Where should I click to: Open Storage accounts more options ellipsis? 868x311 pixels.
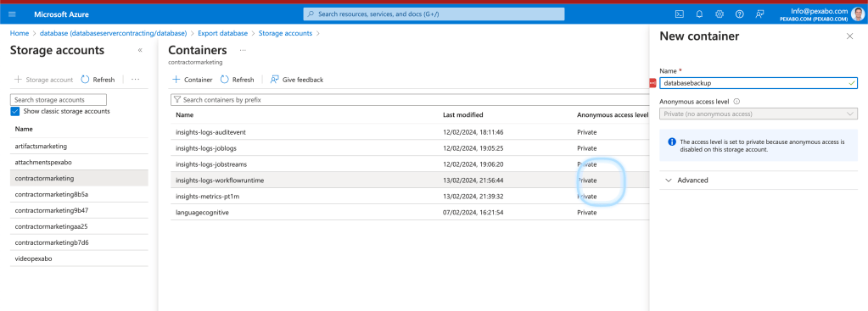click(135, 80)
